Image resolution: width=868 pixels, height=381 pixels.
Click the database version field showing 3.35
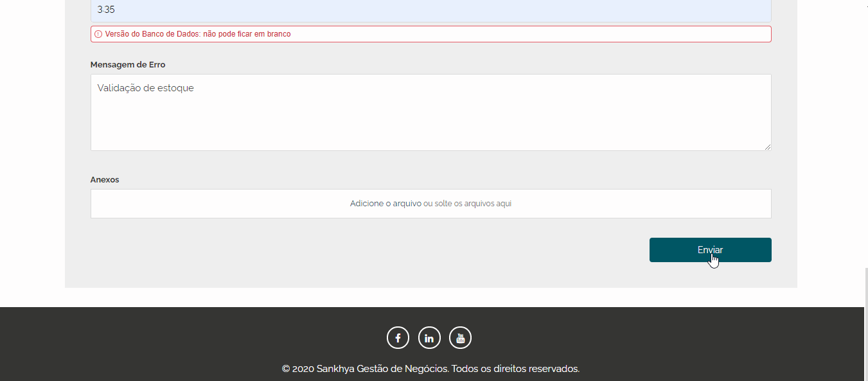[430, 10]
